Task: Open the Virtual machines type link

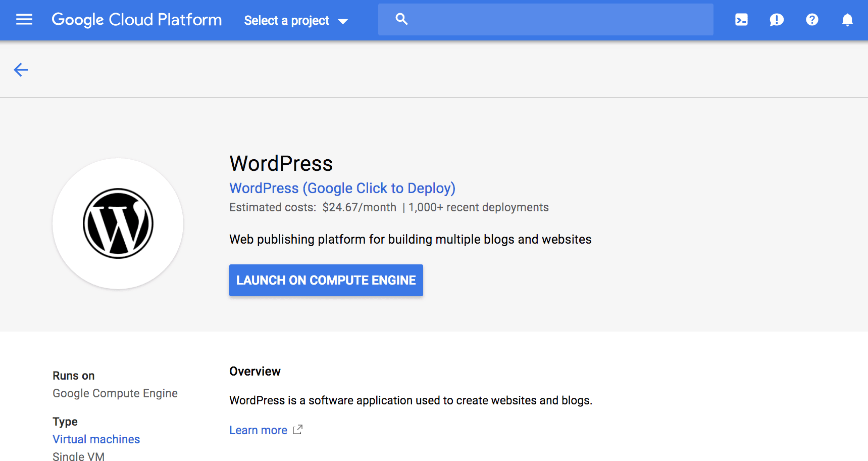Action: point(96,439)
